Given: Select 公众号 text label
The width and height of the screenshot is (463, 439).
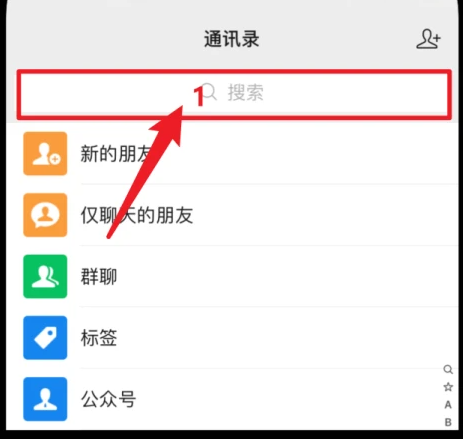Looking at the screenshot, I should (108, 399).
